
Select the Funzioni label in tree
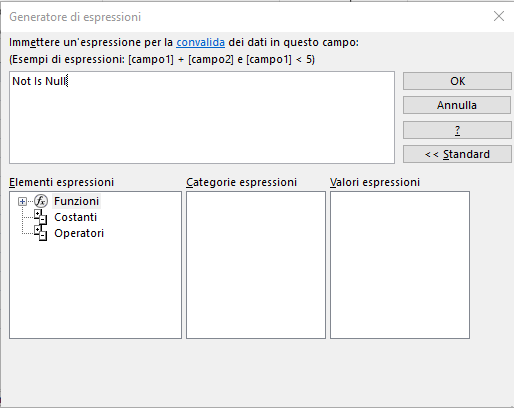coord(76,201)
